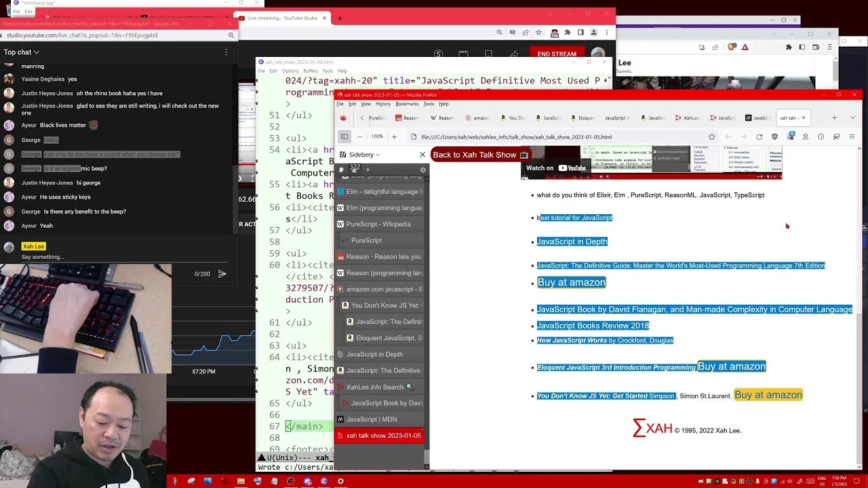Click the Xah Lee name chip in chat
The width and height of the screenshot is (868, 488).
coord(33,247)
